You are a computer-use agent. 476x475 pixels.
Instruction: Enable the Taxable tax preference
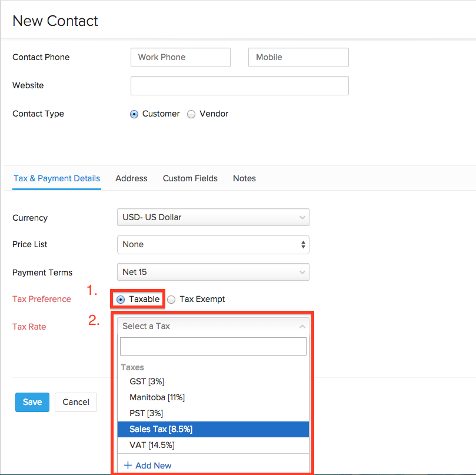pos(120,299)
